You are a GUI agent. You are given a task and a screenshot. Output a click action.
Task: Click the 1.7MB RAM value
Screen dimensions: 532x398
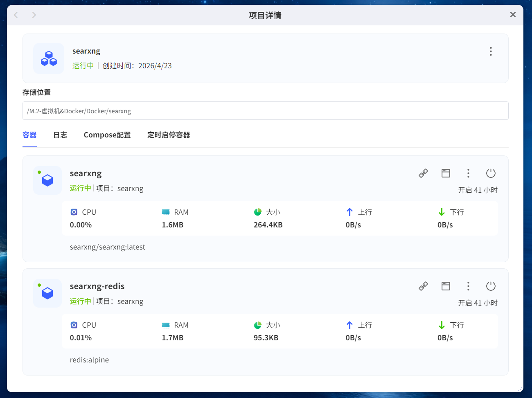pyautogui.click(x=173, y=338)
